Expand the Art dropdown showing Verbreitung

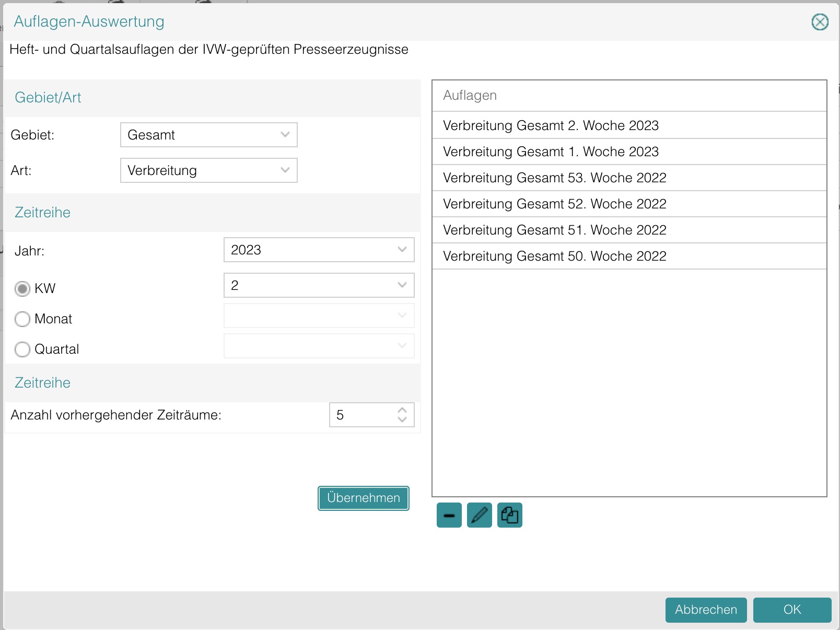(x=208, y=170)
